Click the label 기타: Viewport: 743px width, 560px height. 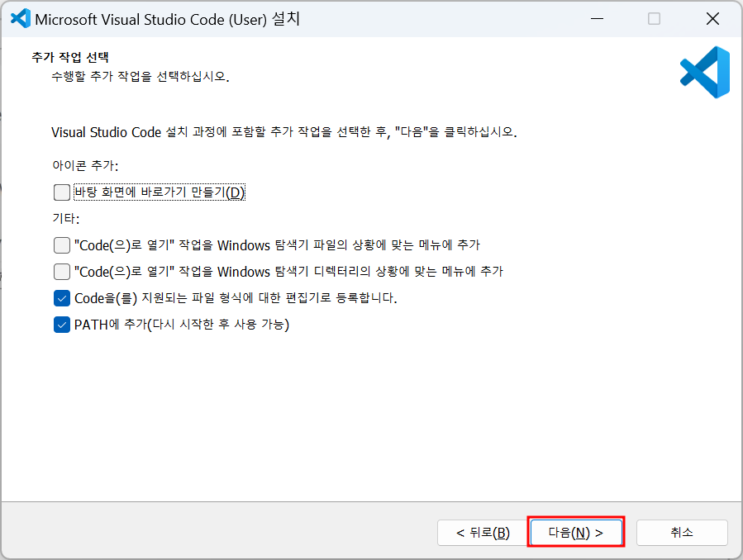point(66,218)
